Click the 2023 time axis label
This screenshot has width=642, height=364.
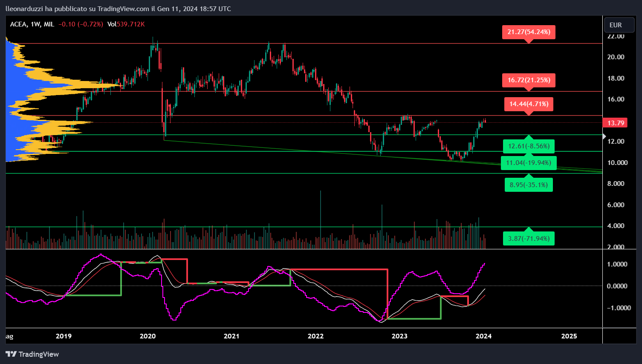point(399,336)
